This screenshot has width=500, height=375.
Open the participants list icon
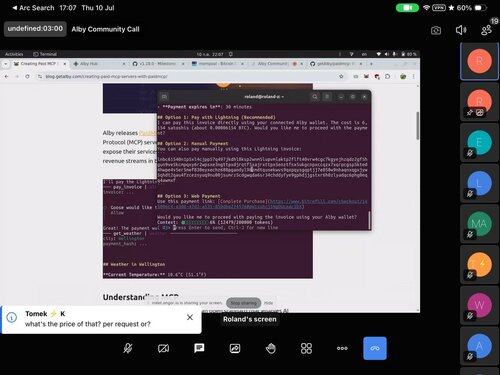pyautogui.click(x=486, y=30)
